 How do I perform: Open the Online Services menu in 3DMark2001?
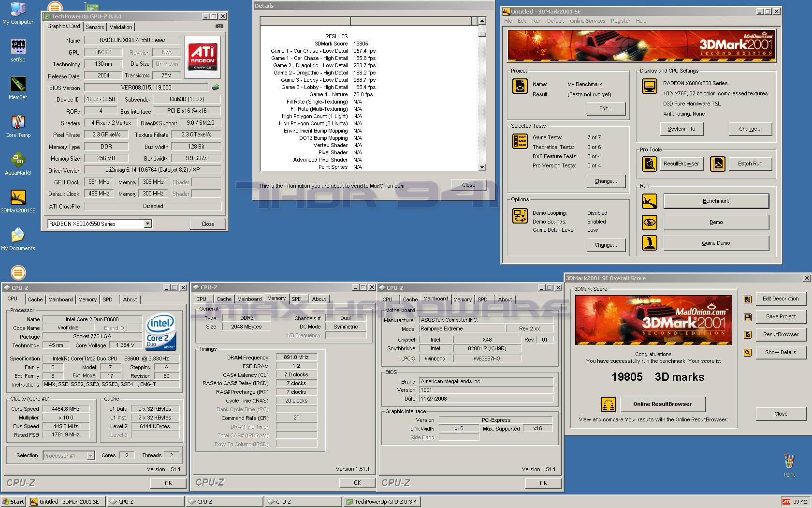click(x=587, y=21)
